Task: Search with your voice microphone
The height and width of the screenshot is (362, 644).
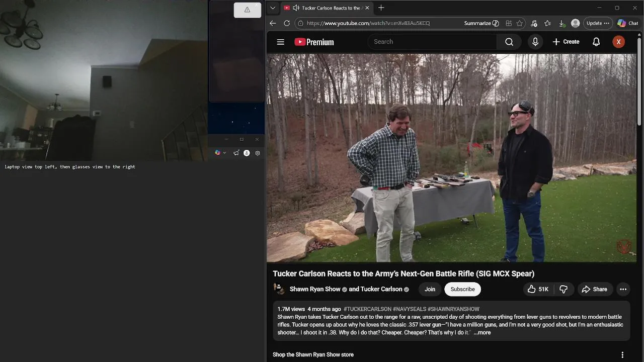Action: [x=535, y=42]
